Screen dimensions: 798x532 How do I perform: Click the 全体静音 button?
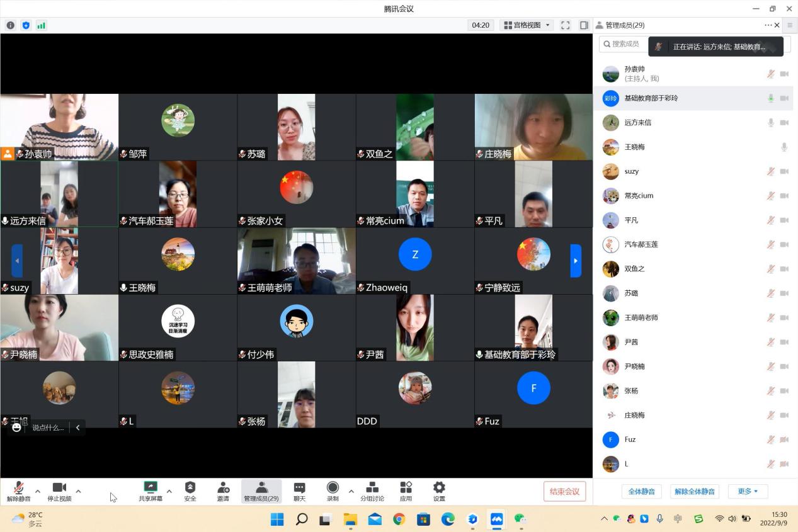[641, 491]
